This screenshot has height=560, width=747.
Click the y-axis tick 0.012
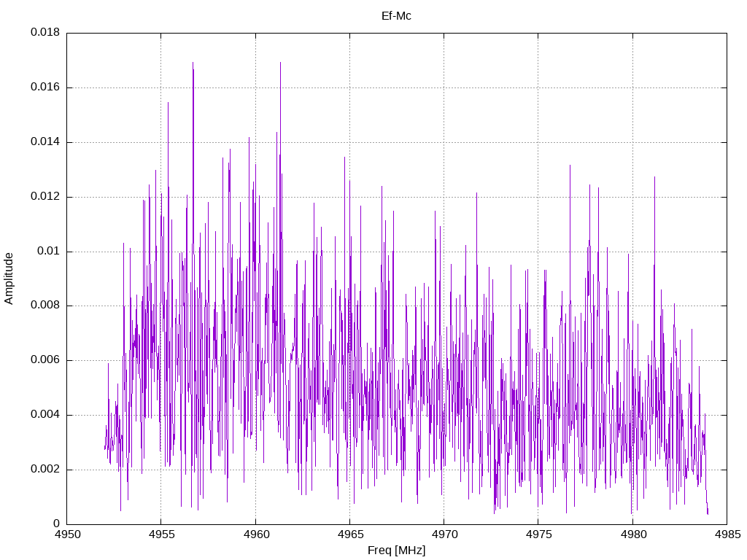pyautogui.click(x=45, y=196)
